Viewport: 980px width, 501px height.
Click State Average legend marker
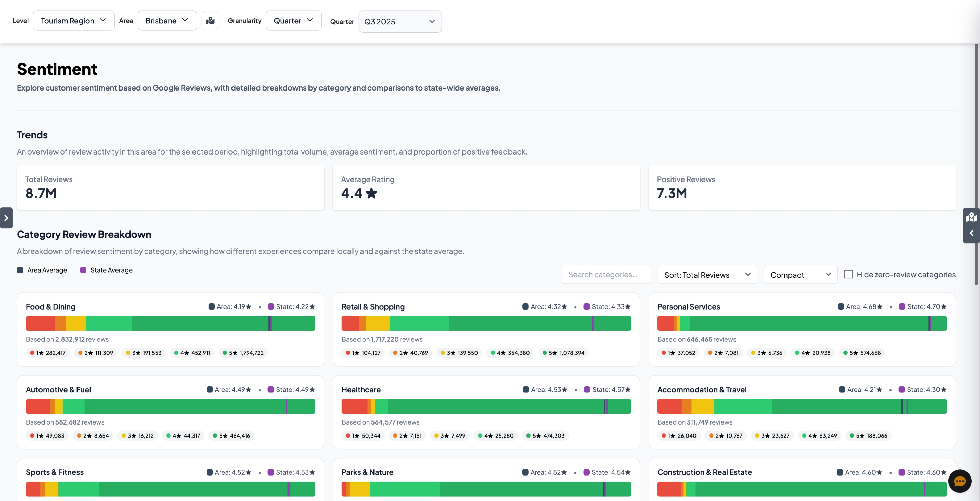(83, 270)
